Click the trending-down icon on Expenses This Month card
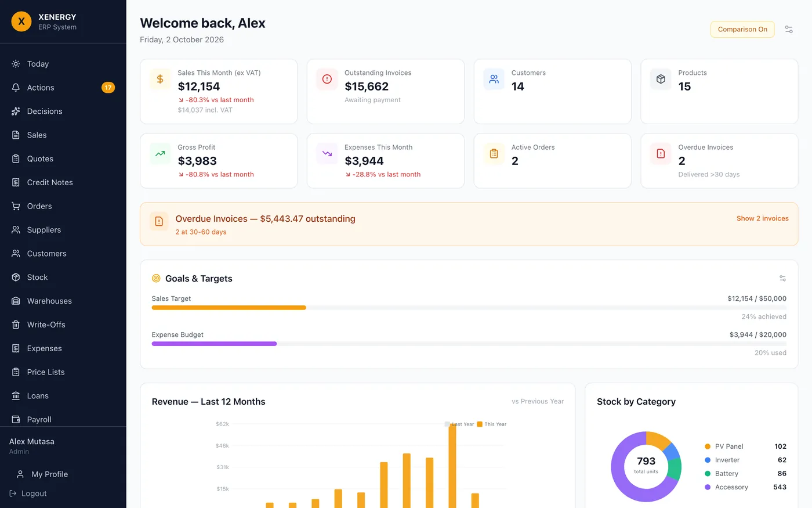Screen dimensions: 812x508 (x=327, y=154)
